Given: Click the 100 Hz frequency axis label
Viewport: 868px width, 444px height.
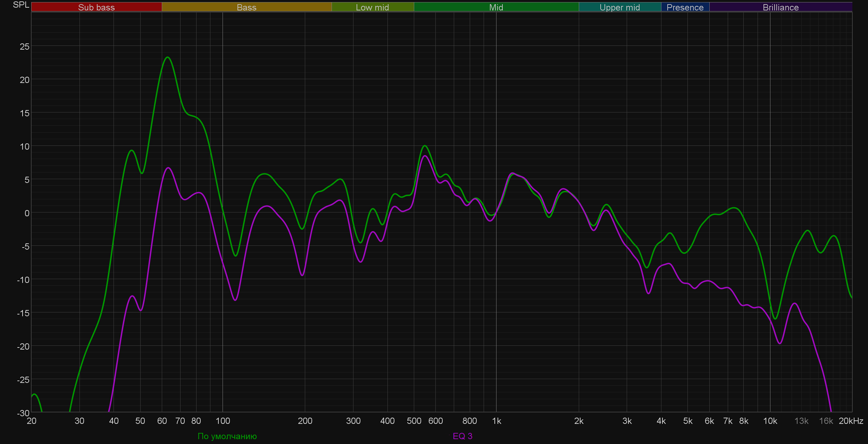Looking at the screenshot, I should point(223,421).
